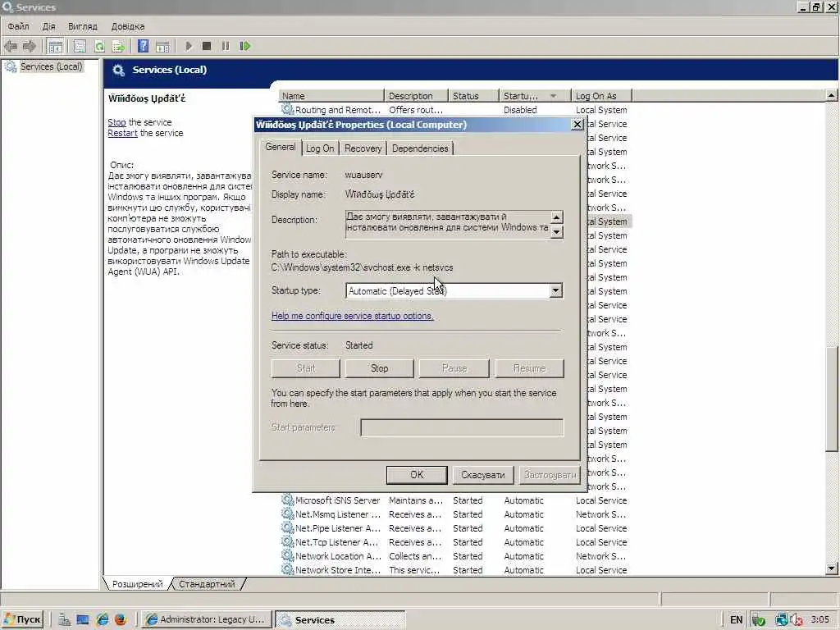Click the Stop the service link

tap(116, 122)
